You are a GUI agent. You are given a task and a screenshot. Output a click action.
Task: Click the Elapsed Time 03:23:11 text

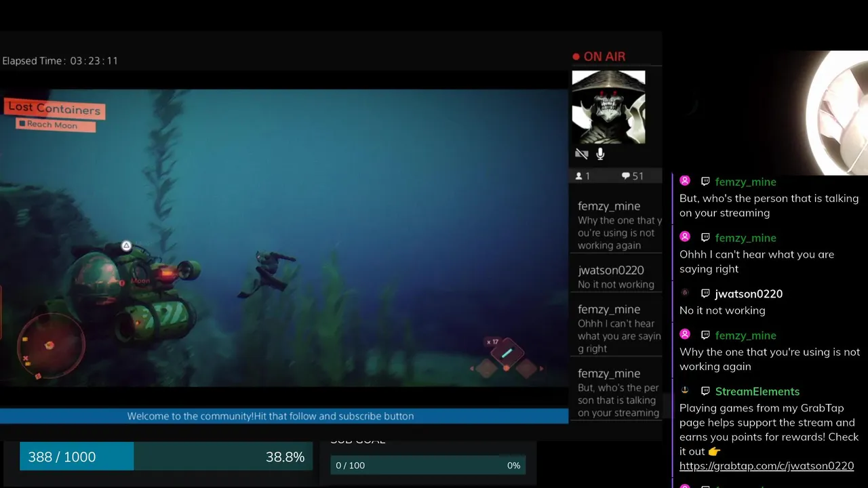tap(60, 61)
